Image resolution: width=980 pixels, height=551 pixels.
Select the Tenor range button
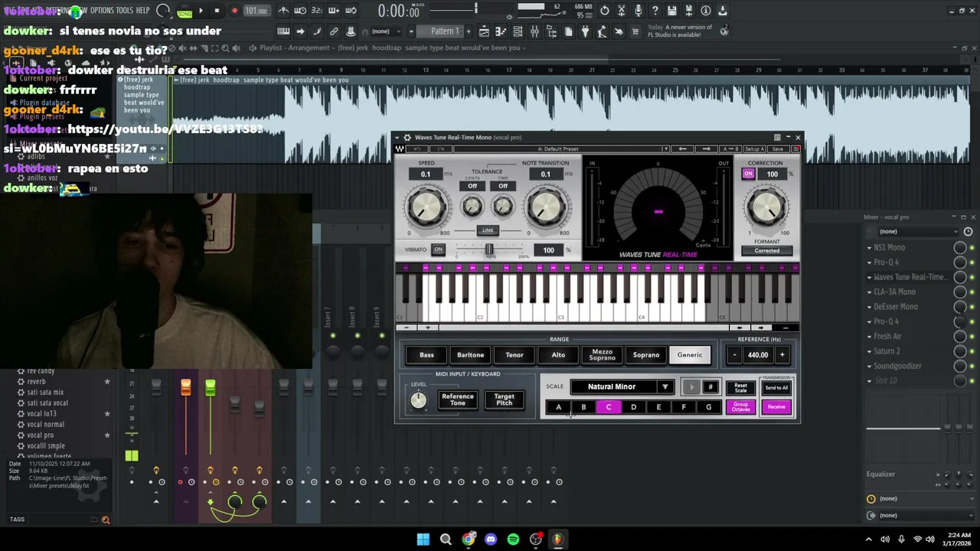tap(514, 355)
